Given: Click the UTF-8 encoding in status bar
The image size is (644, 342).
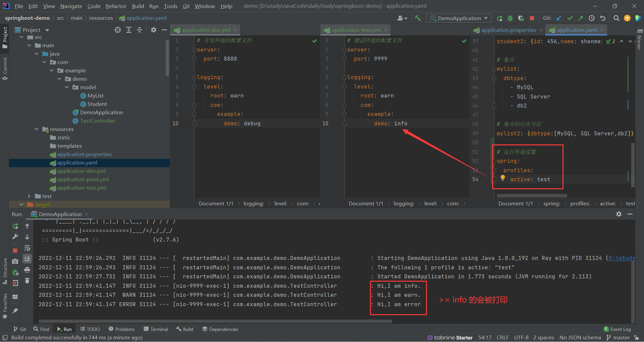Looking at the screenshot, I should pyautogui.click(x=521, y=337).
